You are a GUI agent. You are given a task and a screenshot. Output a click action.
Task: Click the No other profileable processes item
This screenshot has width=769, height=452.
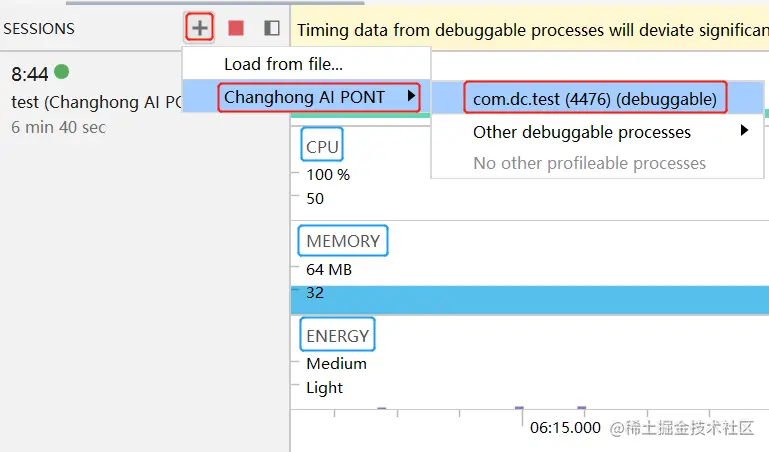click(589, 163)
